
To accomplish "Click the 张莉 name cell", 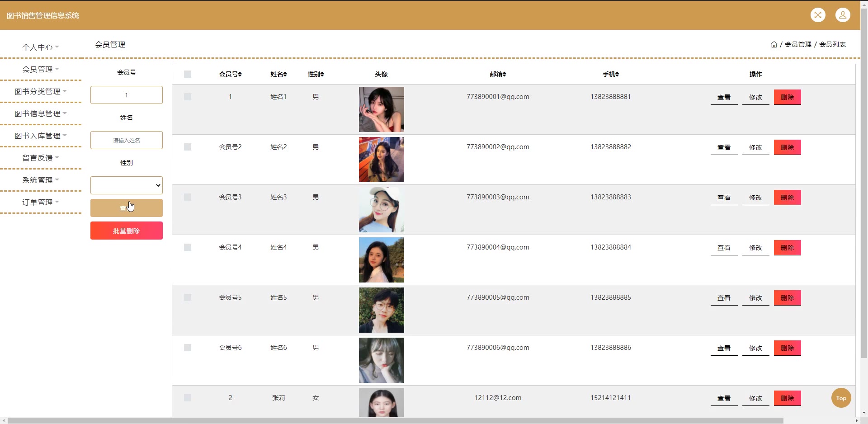I will pyautogui.click(x=278, y=398).
